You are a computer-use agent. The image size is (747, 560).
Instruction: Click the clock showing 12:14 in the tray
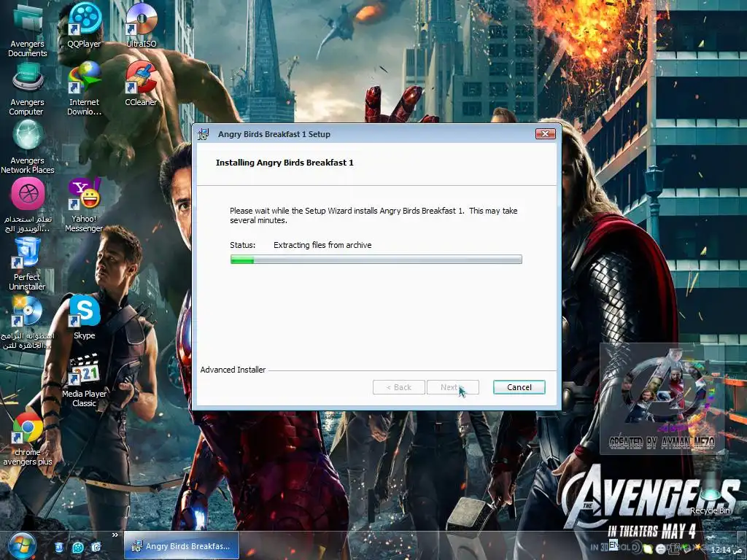pos(726,550)
